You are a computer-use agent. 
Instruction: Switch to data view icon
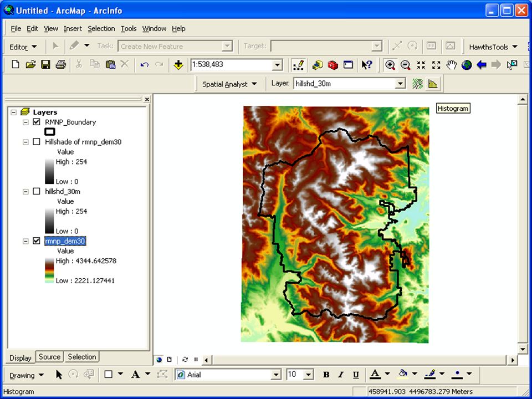tap(159, 360)
